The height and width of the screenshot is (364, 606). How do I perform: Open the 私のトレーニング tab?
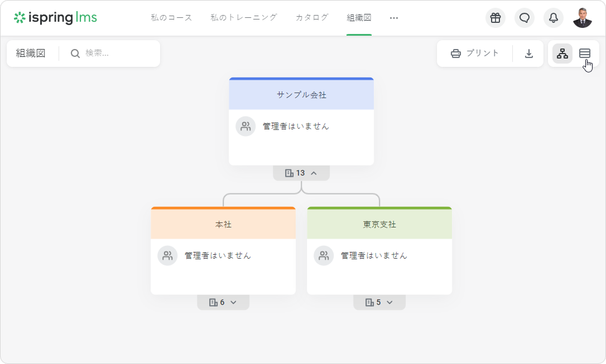(244, 18)
